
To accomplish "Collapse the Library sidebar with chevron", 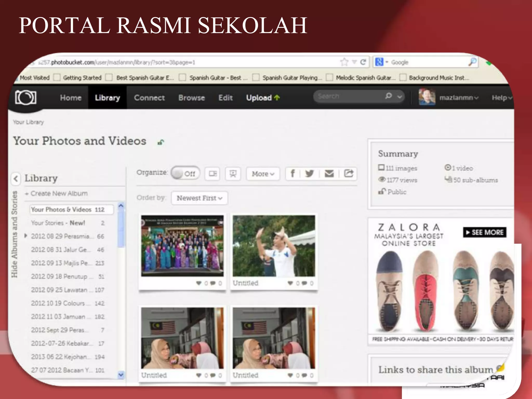I will [x=16, y=179].
